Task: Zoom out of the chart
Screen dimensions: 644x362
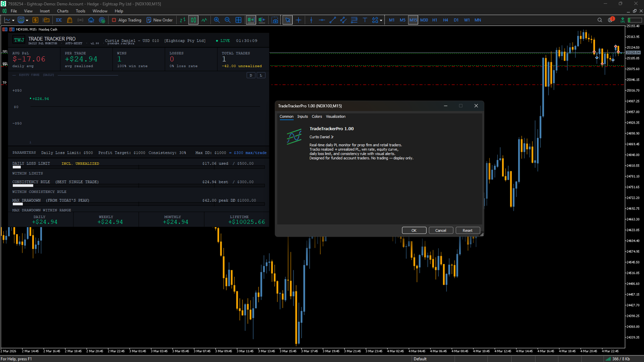Action: (227, 20)
